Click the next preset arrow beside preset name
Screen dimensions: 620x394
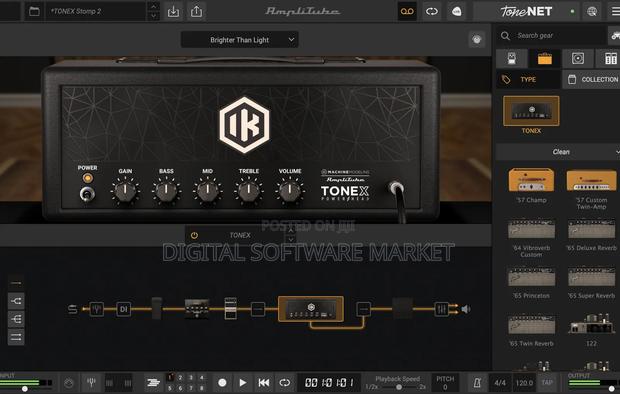[x=153, y=16]
